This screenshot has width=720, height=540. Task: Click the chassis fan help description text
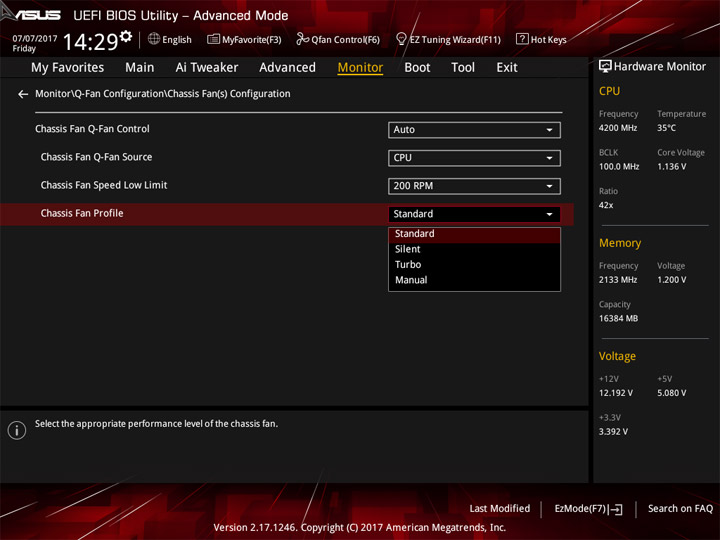[x=156, y=423]
